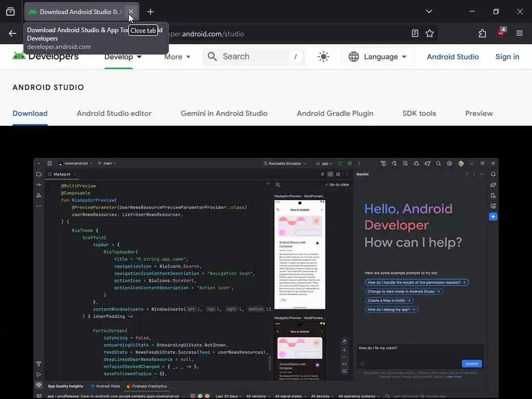Open the Preview tab
This screenshot has height=399, width=532.
tap(478, 113)
